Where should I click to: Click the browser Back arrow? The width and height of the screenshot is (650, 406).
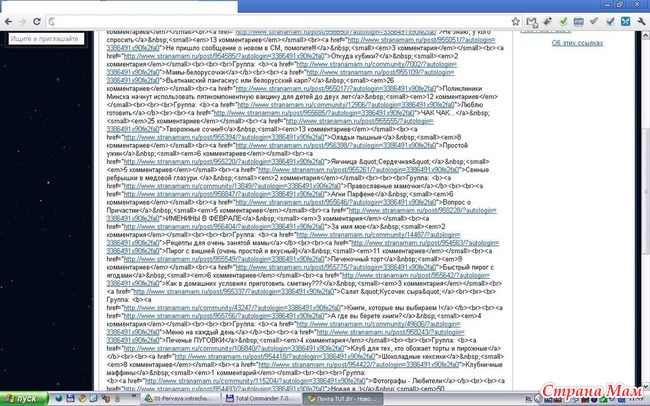[x=10, y=19]
